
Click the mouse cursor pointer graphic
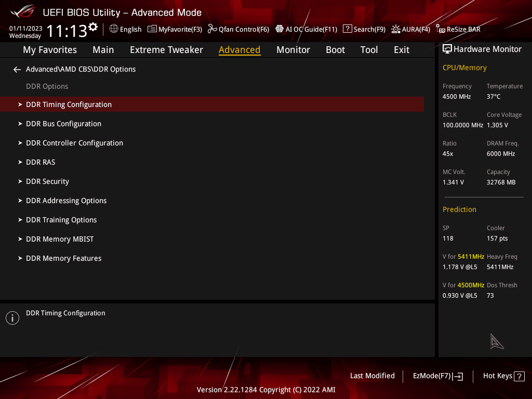[496, 341]
